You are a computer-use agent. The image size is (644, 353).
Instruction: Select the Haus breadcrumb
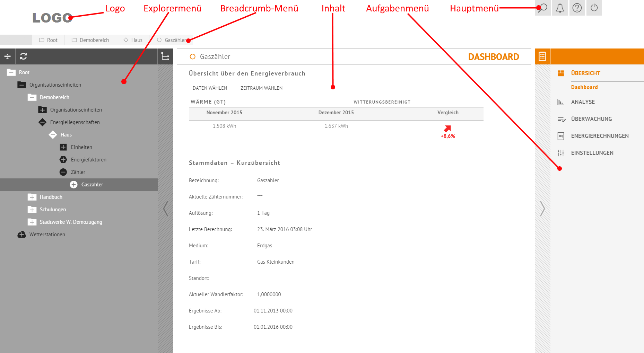133,40
